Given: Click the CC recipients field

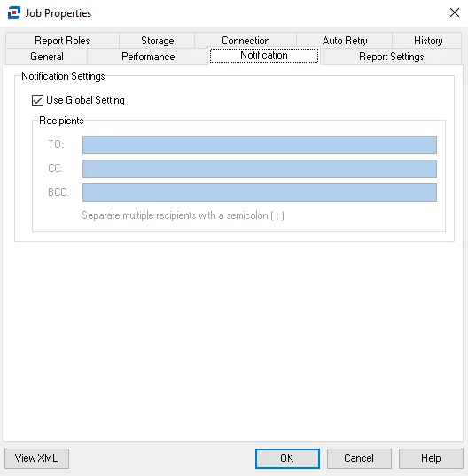Looking at the screenshot, I should 260,168.
